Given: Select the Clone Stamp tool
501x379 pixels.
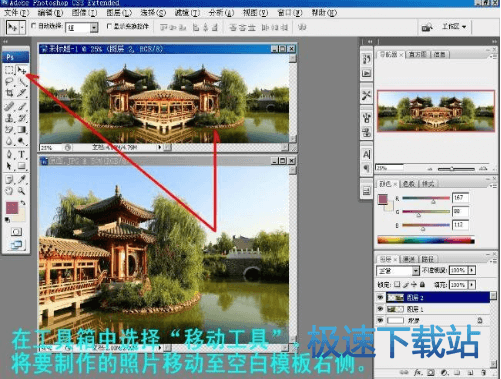Looking at the screenshot, I should (9, 118).
